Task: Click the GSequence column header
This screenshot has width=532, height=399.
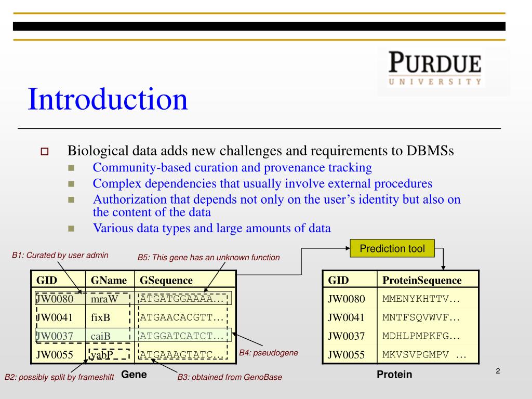Action: pos(166,280)
